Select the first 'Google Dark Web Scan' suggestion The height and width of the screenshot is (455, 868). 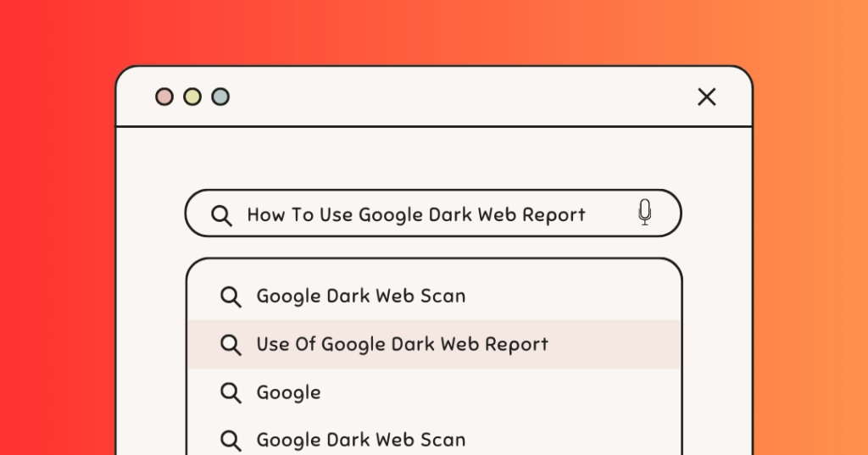point(434,297)
